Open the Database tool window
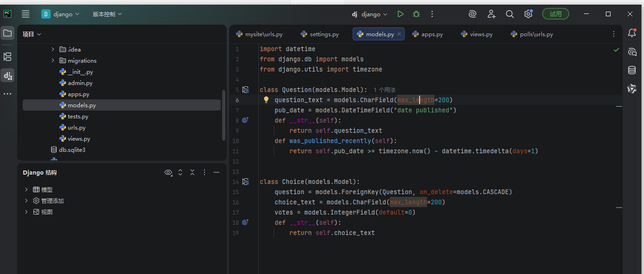 click(632, 70)
